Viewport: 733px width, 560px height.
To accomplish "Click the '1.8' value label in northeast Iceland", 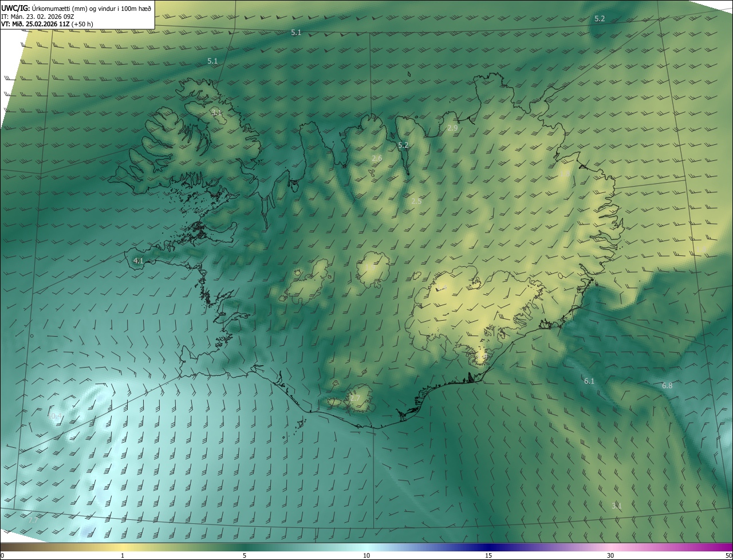I will pos(565,173).
